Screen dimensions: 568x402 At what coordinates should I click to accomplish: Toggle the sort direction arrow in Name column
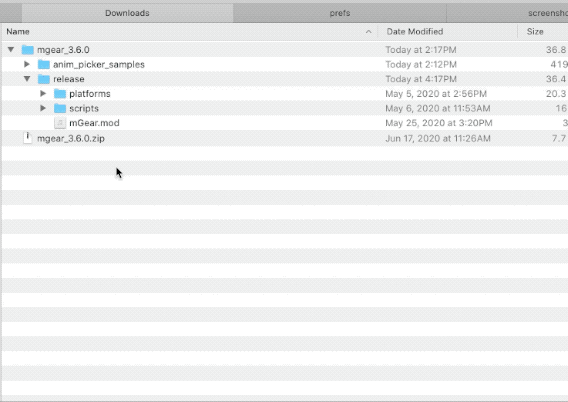(x=368, y=32)
